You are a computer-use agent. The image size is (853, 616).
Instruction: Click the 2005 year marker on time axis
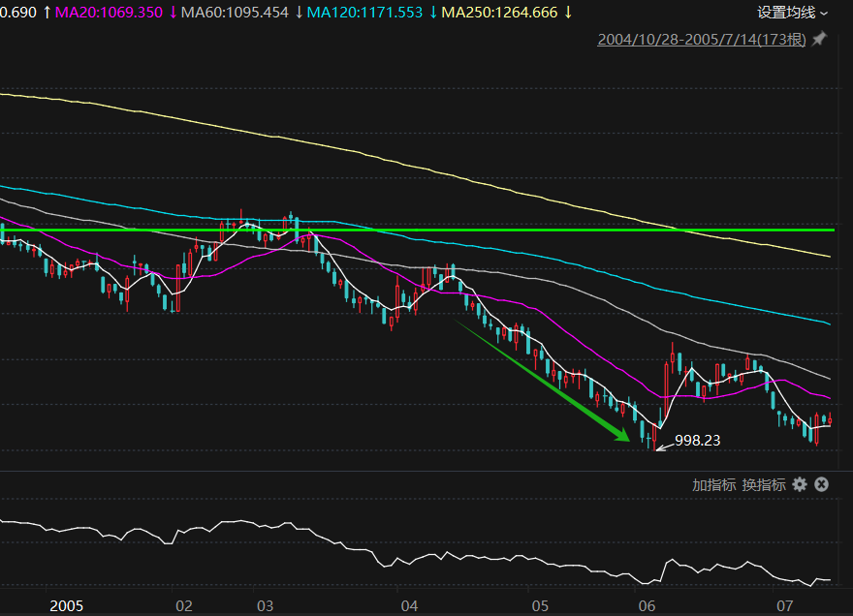tap(67, 605)
